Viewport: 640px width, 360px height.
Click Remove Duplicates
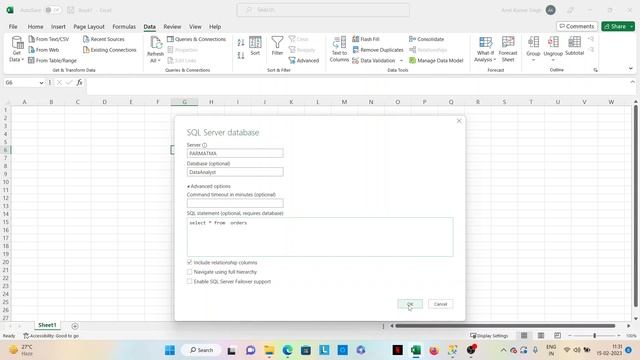coord(378,50)
